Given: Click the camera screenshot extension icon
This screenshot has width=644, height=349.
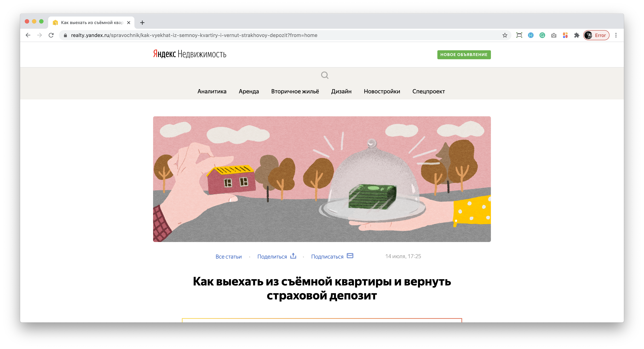Looking at the screenshot, I should 553,35.
